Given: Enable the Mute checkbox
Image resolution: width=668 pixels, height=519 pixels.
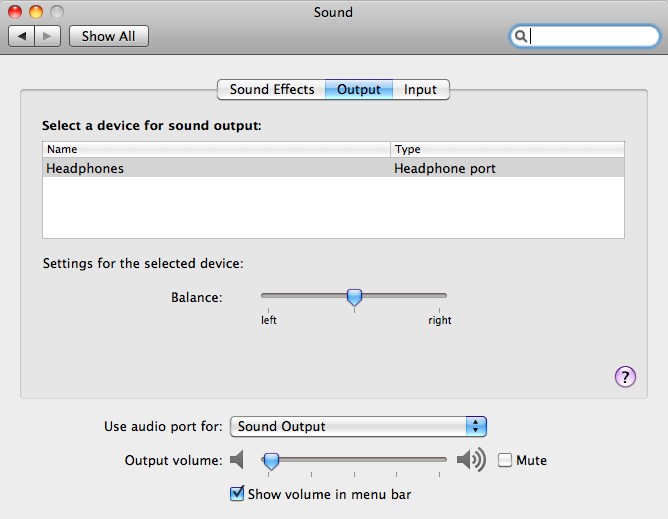Looking at the screenshot, I should pyautogui.click(x=505, y=460).
